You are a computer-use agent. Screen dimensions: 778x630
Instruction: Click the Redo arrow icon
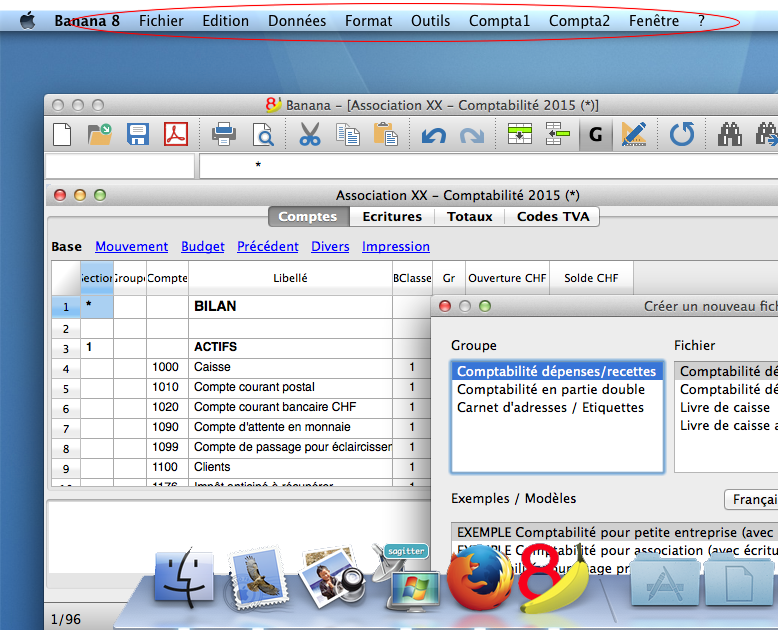(472, 135)
